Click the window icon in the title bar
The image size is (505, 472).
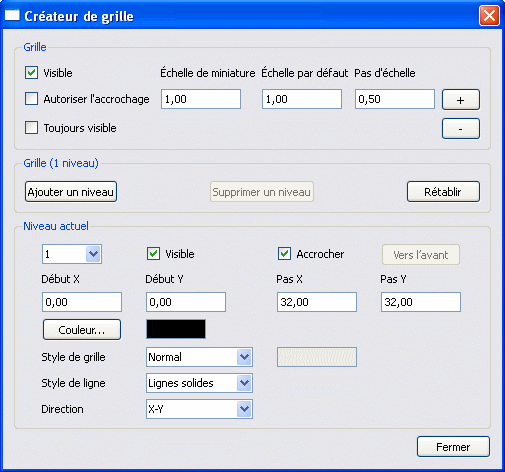(12, 15)
